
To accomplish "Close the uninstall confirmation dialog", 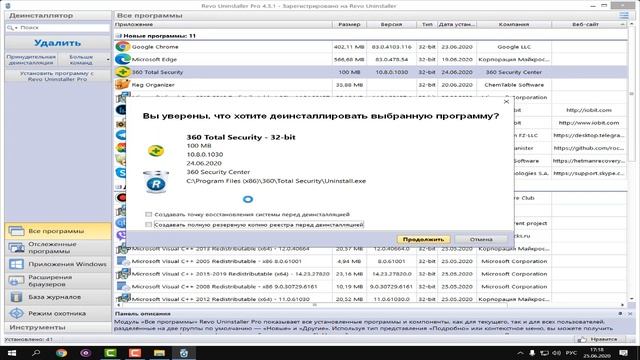I will [507, 102].
